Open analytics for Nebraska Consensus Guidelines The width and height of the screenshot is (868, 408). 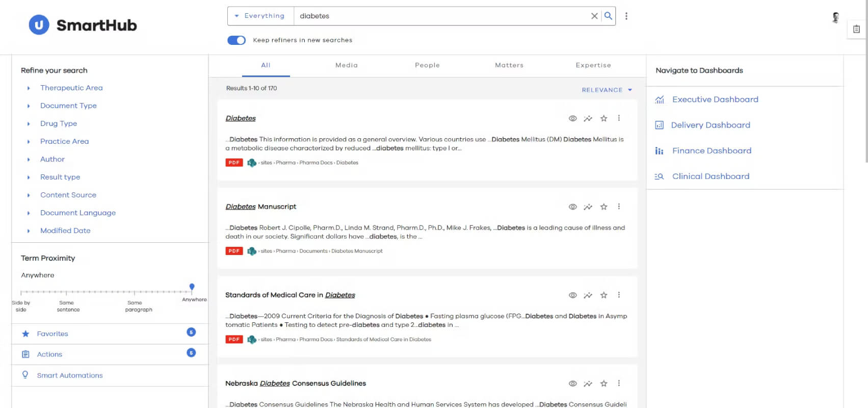point(588,384)
